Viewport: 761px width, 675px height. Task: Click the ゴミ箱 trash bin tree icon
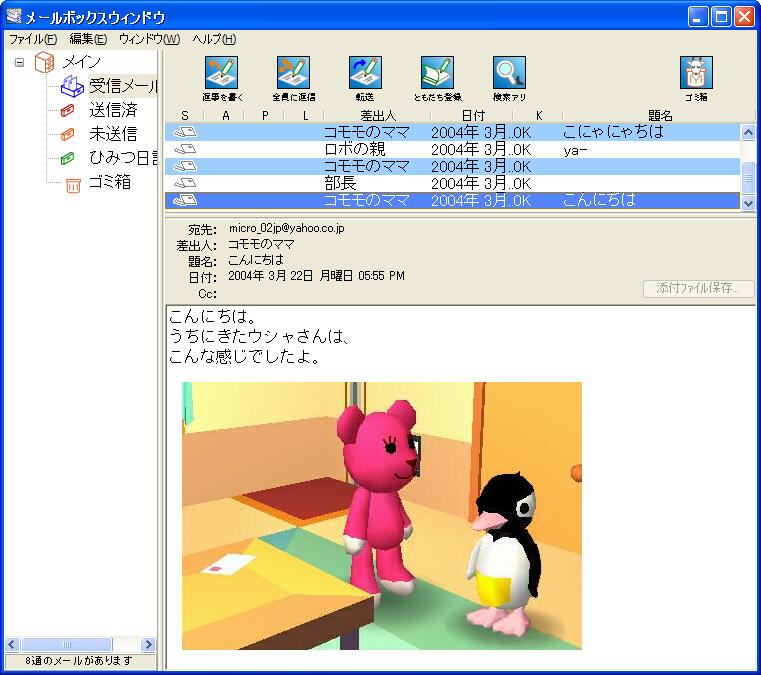tap(73, 185)
